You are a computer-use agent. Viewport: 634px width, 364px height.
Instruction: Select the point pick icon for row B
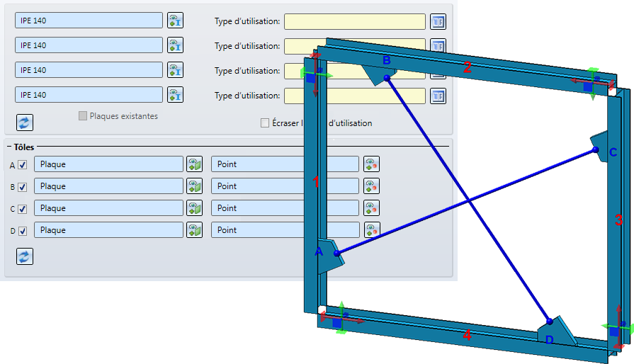[371, 186]
